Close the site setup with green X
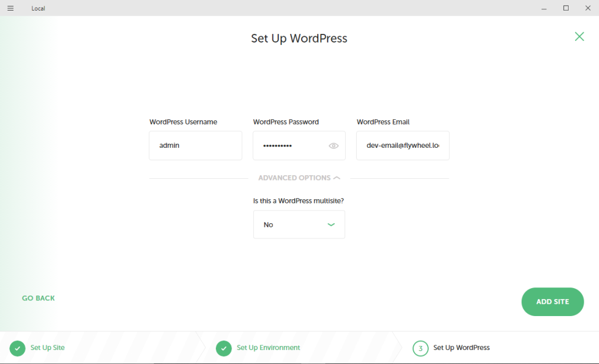 (x=580, y=36)
